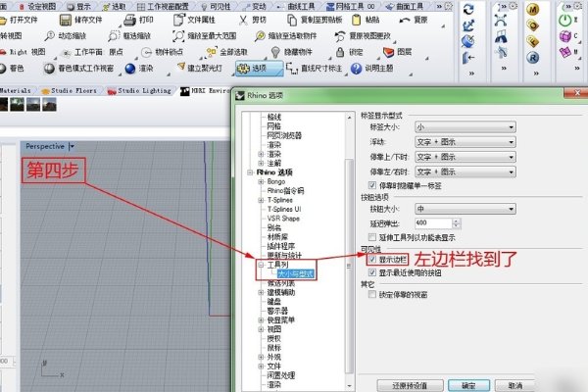Click the blue sphere 渲染 render icon
The image size is (588, 392).
(x=130, y=69)
